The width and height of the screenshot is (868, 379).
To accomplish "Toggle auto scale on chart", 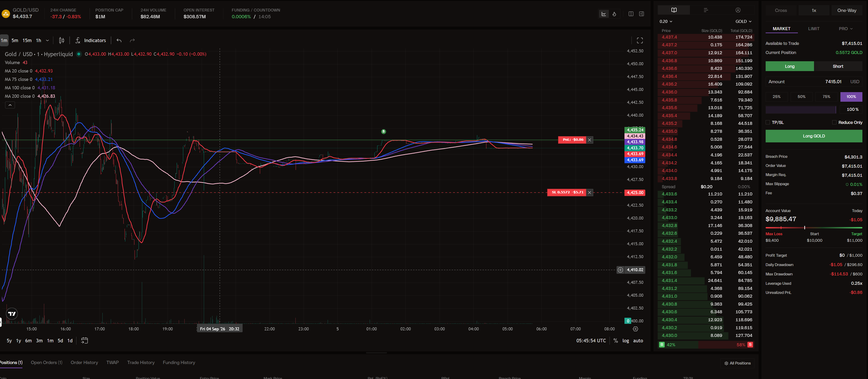I will 638,341.
